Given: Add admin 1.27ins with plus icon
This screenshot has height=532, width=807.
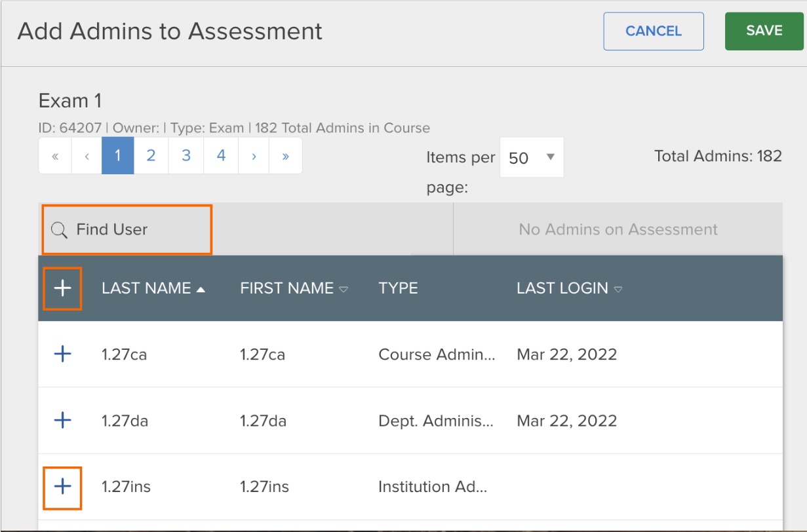Looking at the screenshot, I should (62, 486).
